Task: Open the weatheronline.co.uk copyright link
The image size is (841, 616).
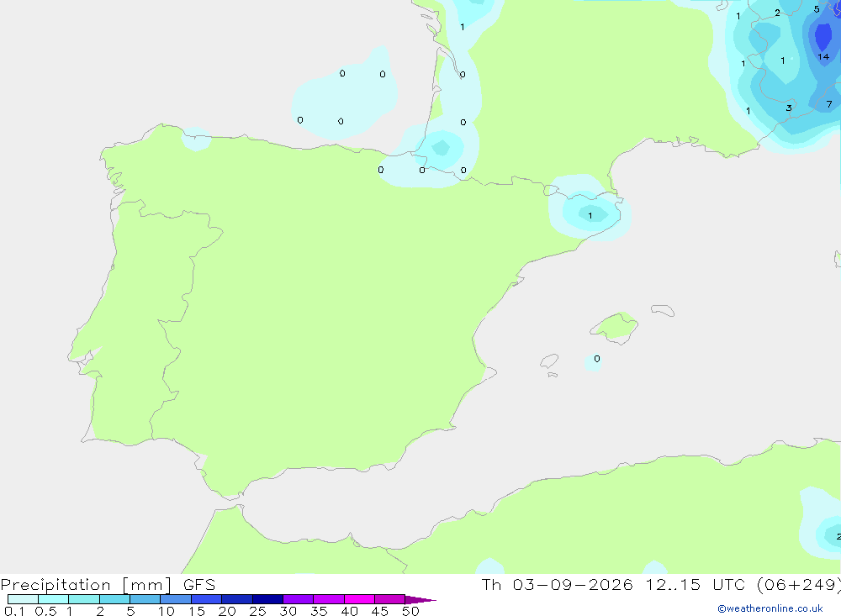Action: click(x=770, y=608)
